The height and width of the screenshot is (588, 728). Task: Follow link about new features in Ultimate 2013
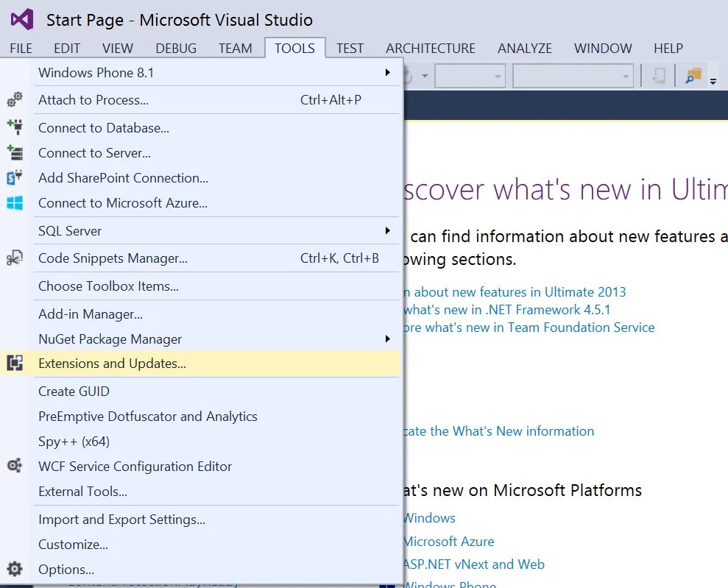click(515, 292)
